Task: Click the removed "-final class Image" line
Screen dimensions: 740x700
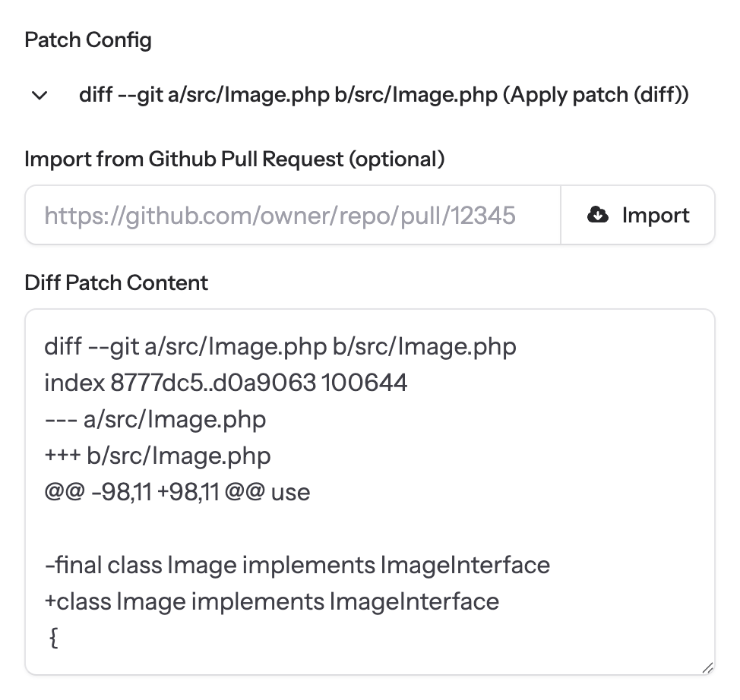Action: point(297,565)
